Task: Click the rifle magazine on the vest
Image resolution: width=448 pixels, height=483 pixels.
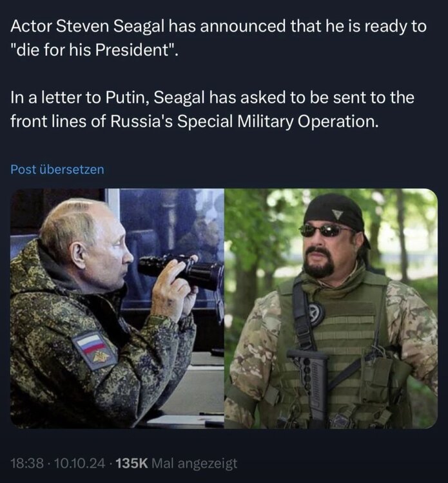Action: click(317, 386)
